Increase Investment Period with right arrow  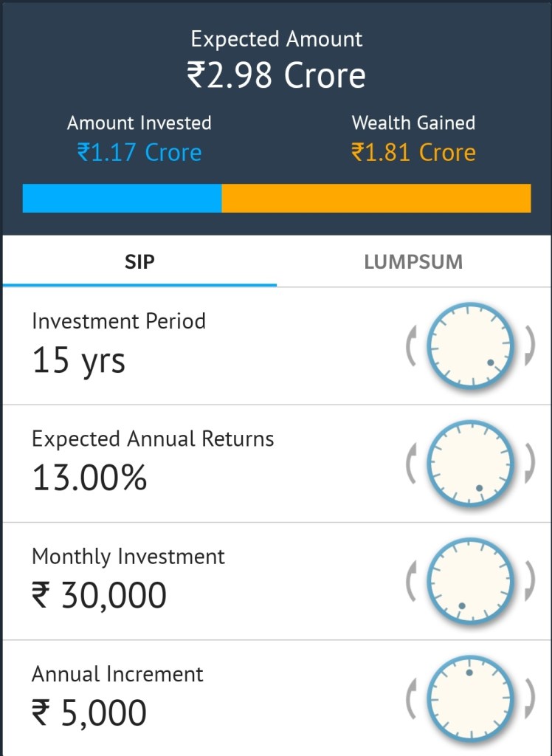529,346
